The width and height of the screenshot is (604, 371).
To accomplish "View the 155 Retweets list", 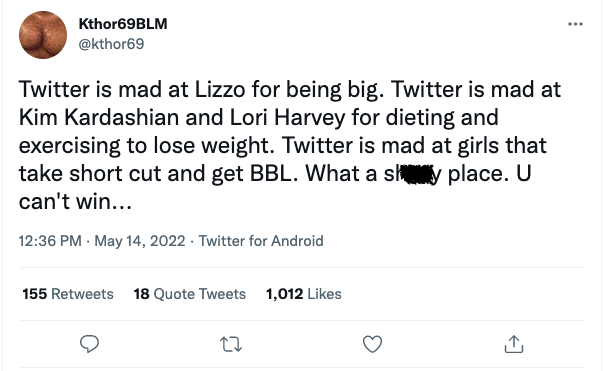I will pyautogui.click(x=68, y=294).
